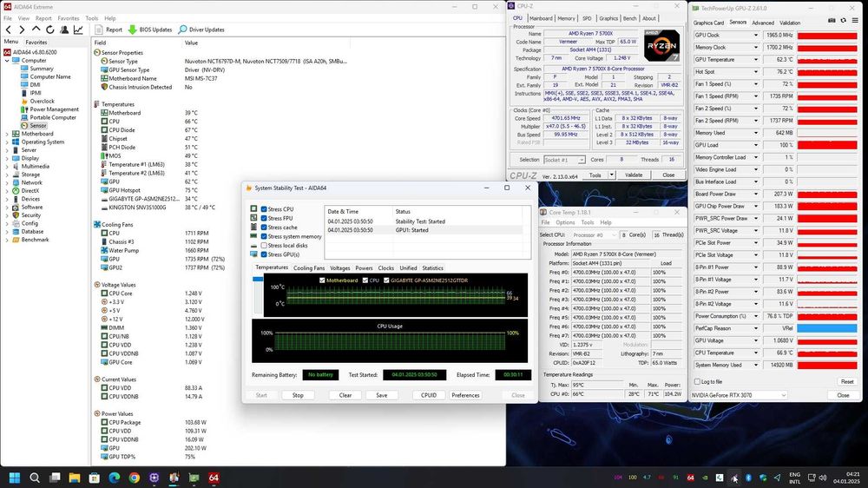The image size is (868, 488).
Task: Toggle the Stress FPU checkbox
Action: click(264, 218)
